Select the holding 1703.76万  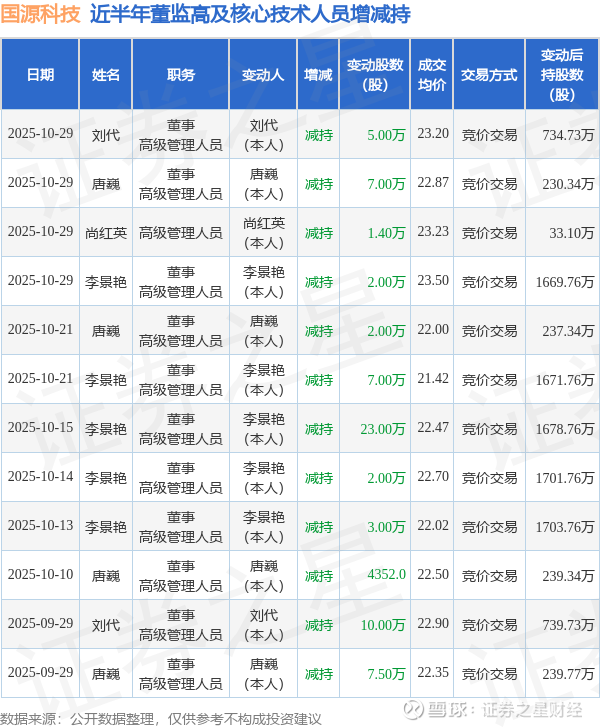click(x=565, y=527)
